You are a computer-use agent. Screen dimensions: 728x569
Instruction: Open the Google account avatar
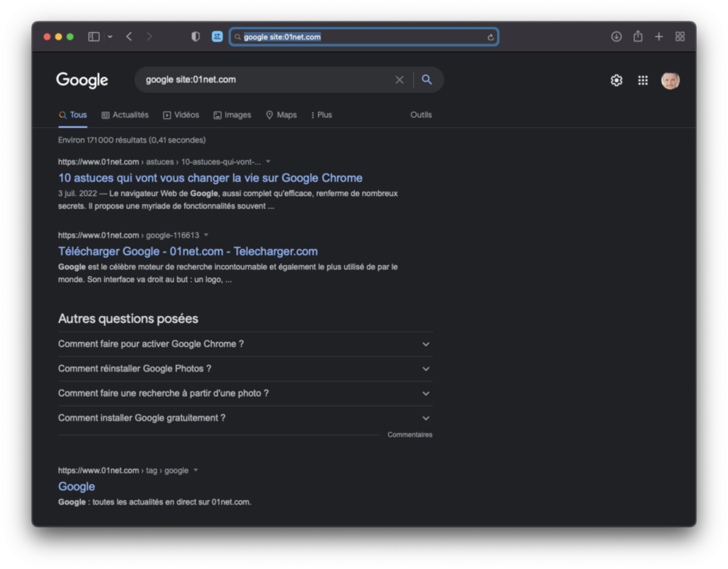(670, 81)
